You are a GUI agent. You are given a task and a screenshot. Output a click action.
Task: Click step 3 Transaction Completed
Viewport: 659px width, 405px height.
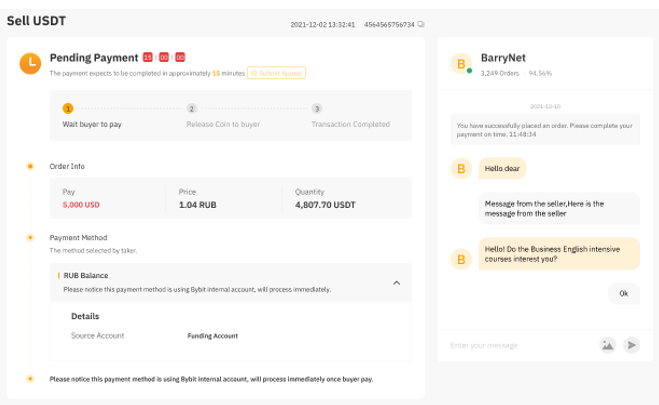tap(316, 108)
